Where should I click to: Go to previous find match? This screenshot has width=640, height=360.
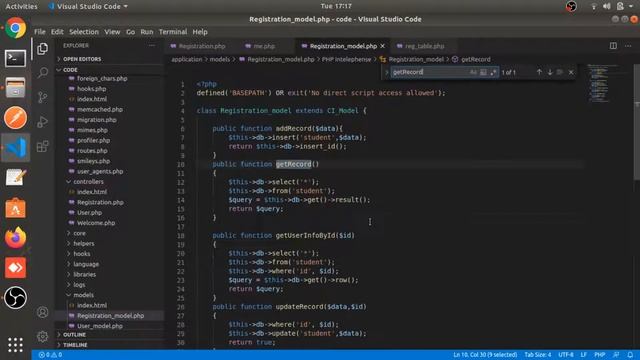click(539, 72)
